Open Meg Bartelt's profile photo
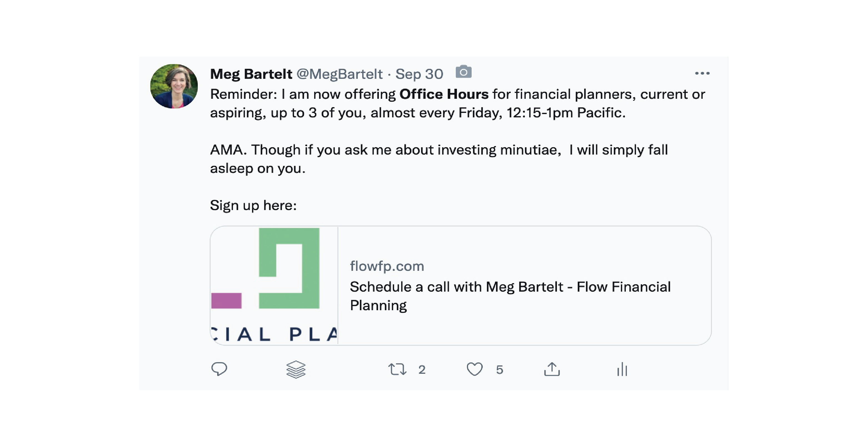868x447 pixels. pos(174,86)
